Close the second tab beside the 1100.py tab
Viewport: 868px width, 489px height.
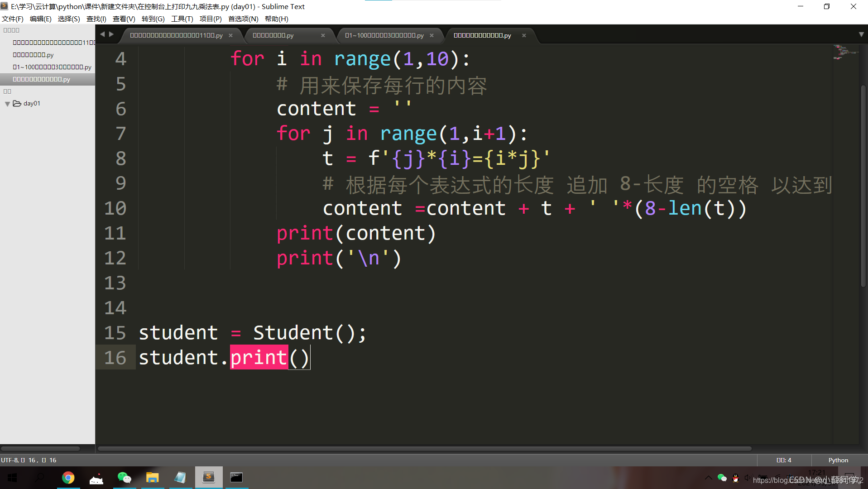(x=323, y=35)
